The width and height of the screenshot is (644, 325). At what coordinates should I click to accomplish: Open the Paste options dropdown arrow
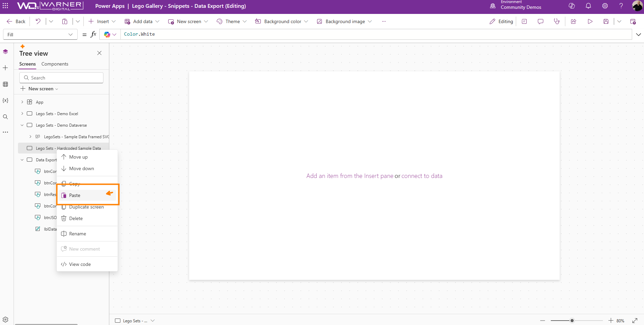coord(78,21)
